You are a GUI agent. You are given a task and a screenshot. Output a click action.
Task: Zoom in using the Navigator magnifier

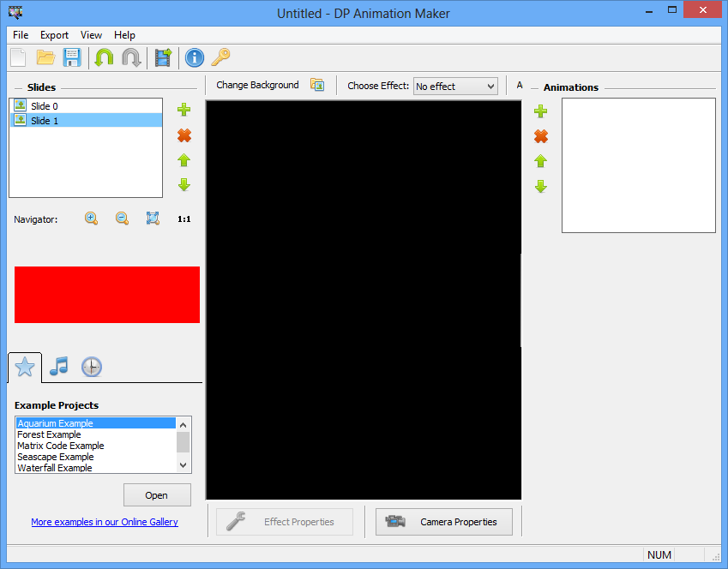[91, 219]
